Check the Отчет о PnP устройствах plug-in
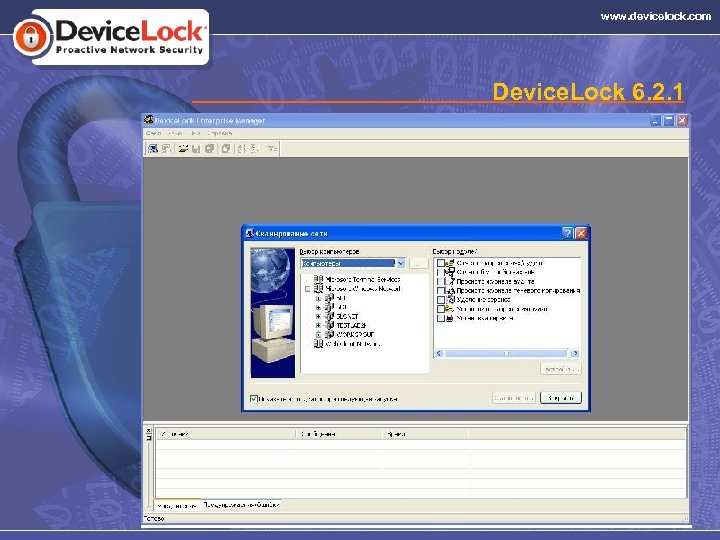The image size is (720, 540). click(x=440, y=272)
